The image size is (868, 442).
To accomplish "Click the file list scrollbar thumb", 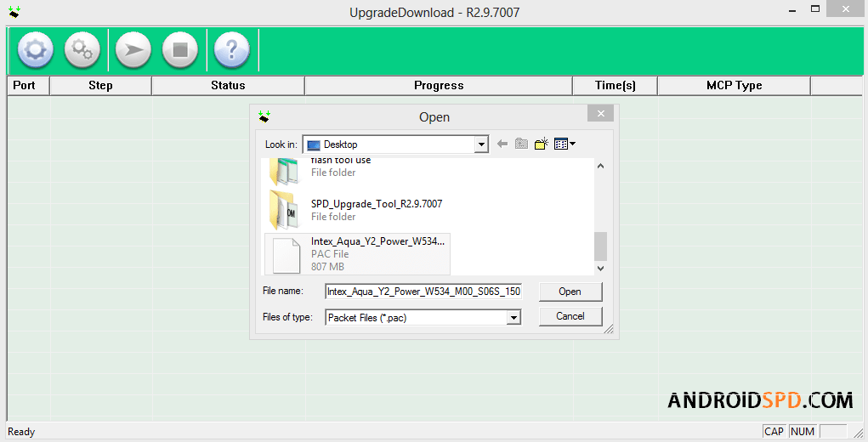I will tap(600, 246).
